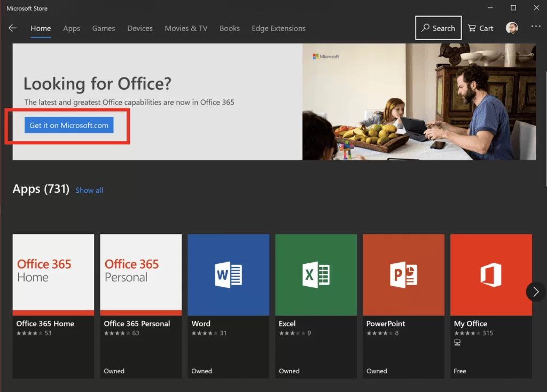Open the PowerPoint app icon tile

coord(404,275)
